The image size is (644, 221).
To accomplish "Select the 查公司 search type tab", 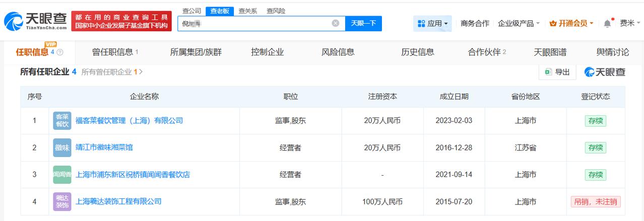I will point(191,11).
